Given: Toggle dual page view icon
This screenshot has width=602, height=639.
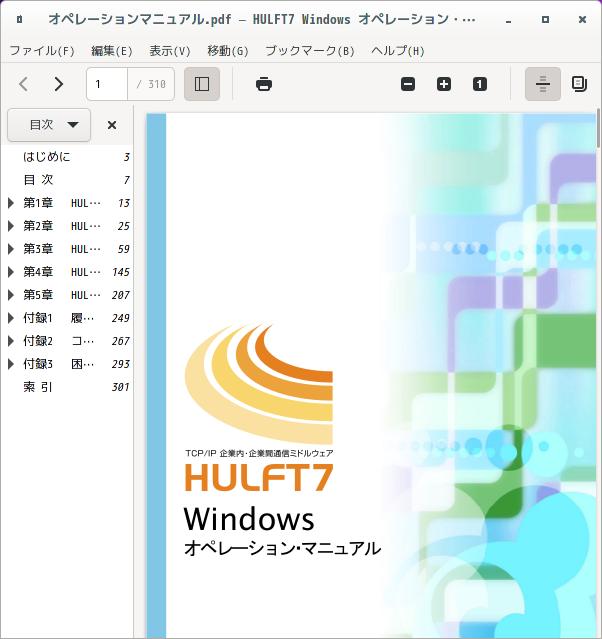Looking at the screenshot, I should coord(579,84).
